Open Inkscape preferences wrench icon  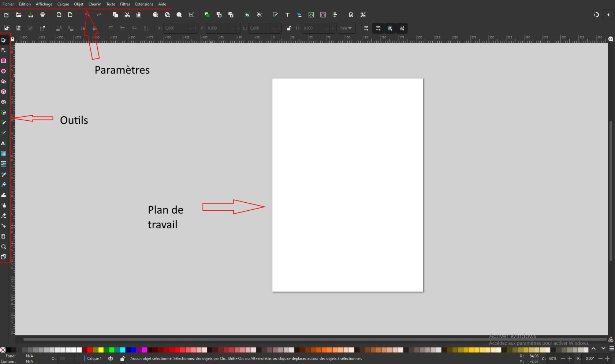click(363, 15)
